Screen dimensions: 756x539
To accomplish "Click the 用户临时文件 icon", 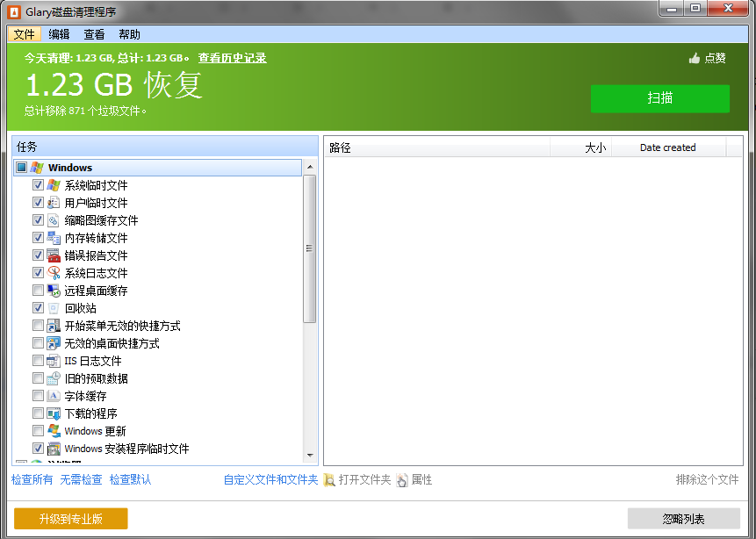I will (x=54, y=203).
